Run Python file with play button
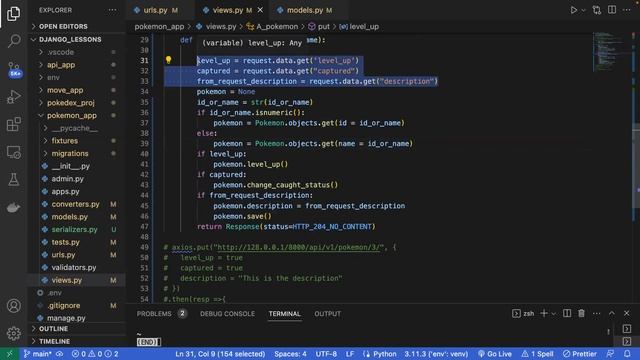 573,10
